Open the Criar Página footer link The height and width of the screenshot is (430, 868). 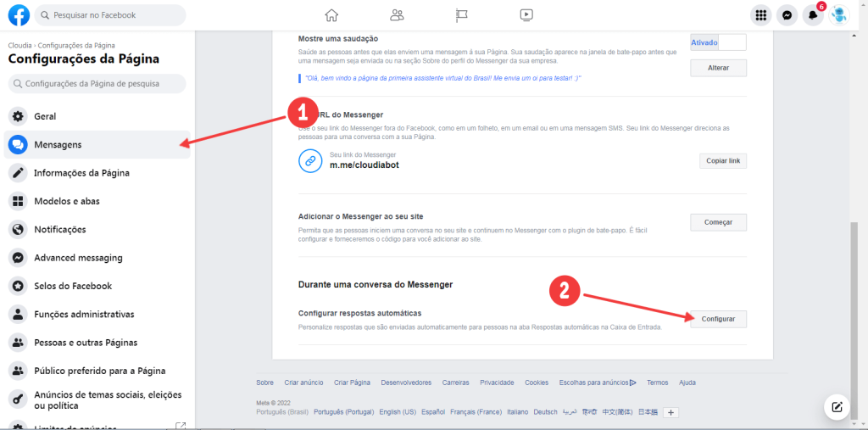(x=352, y=383)
